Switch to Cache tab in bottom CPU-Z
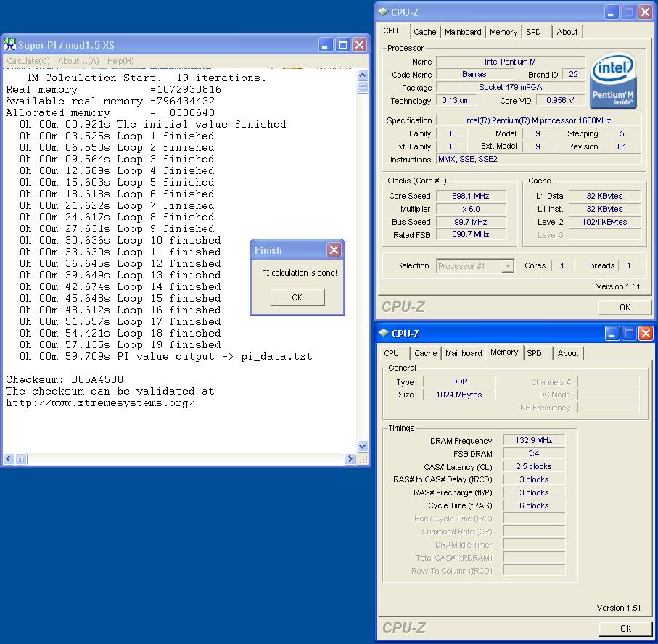The height and width of the screenshot is (644, 658). coord(426,353)
